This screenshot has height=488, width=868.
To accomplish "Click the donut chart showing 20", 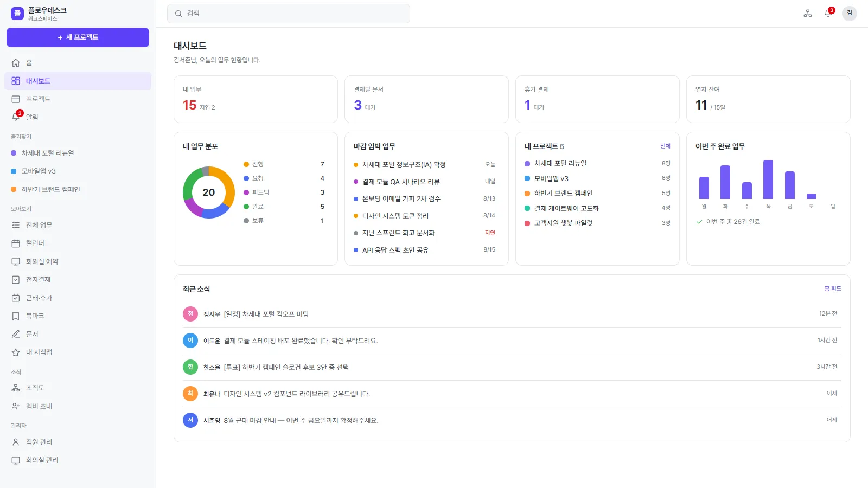I will pos(209,192).
